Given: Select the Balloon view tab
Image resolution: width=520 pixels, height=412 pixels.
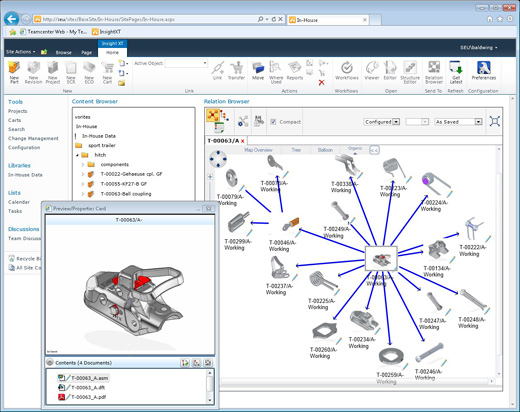Looking at the screenshot, I should (325, 150).
